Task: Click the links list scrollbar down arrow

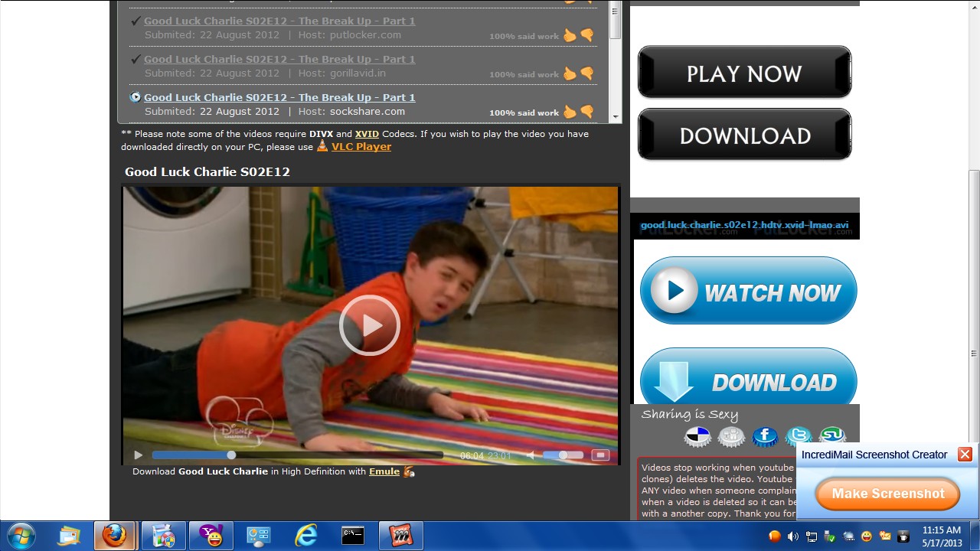Action: click(615, 116)
